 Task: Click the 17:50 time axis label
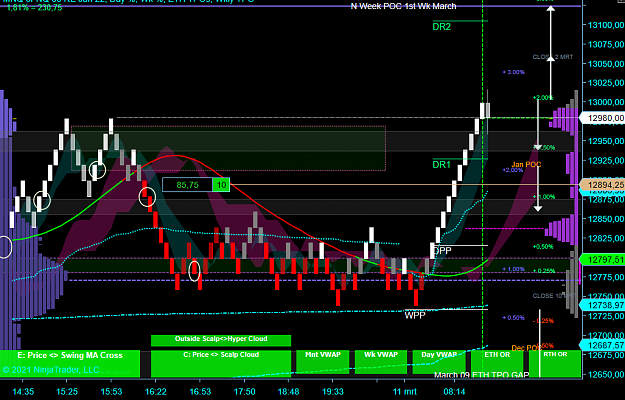244,392
